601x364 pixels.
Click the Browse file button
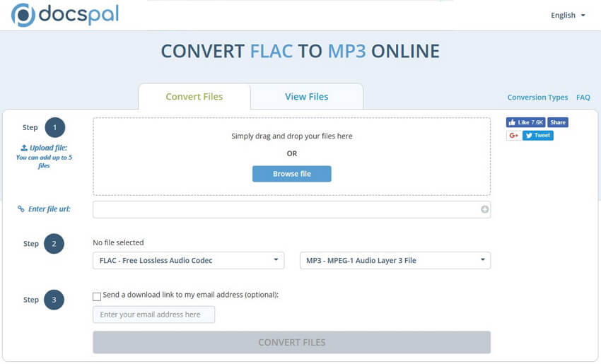[292, 174]
